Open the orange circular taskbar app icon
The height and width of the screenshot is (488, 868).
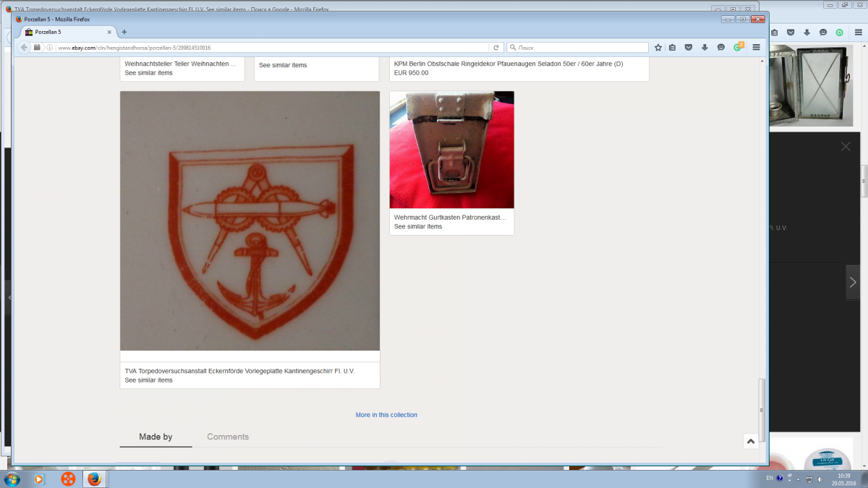pos(67,479)
